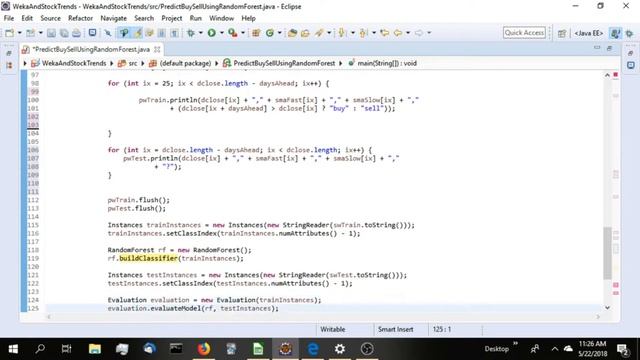Click the Print icon in toolbar

tap(76, 33)
